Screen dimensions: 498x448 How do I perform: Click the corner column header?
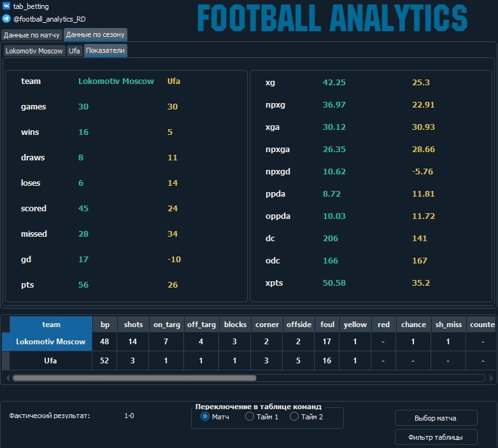point(267,325)
